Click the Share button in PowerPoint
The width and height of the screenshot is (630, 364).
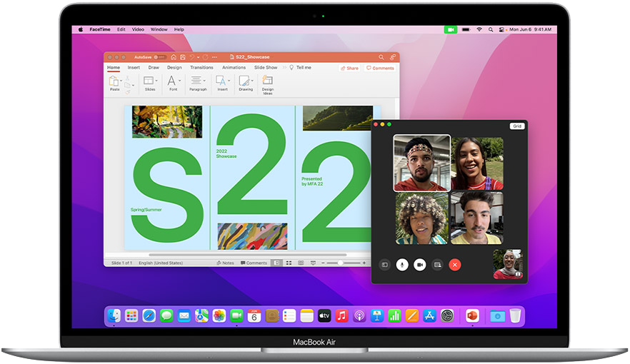pos(349,69)
